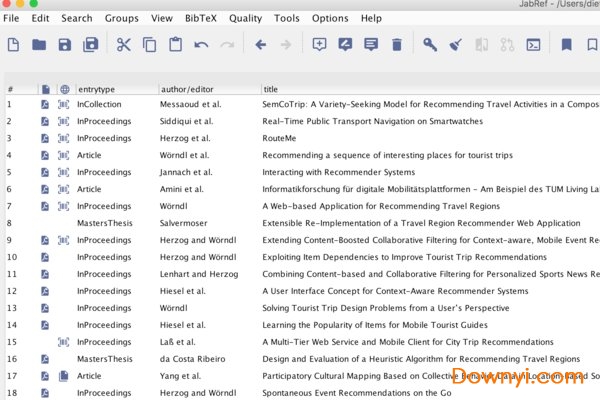Open the Groups menu
Viewport: 600px width, 400px height.
point(122,18)
